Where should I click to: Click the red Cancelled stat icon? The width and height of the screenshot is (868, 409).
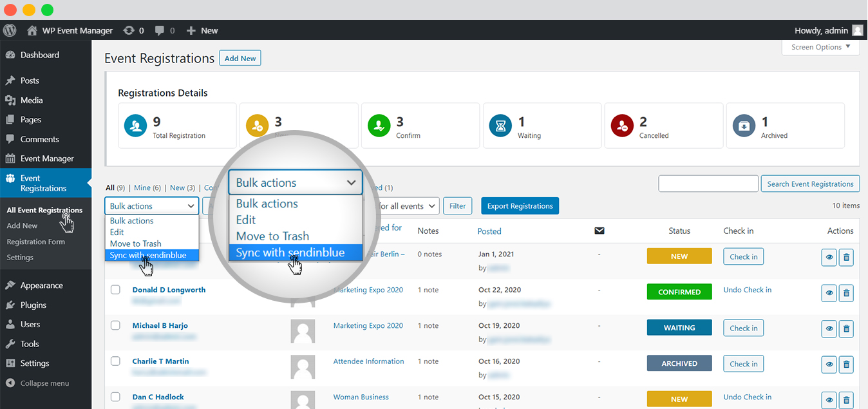pos(623,126)
